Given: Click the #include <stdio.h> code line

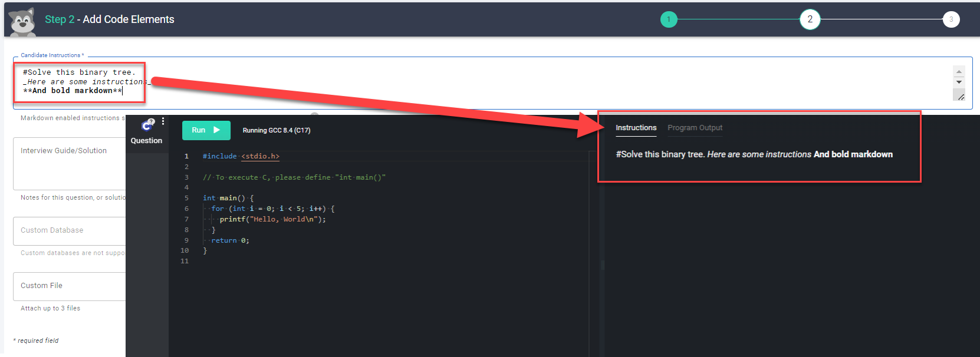Looking at the screenshot, I should [x=241, y=156].
